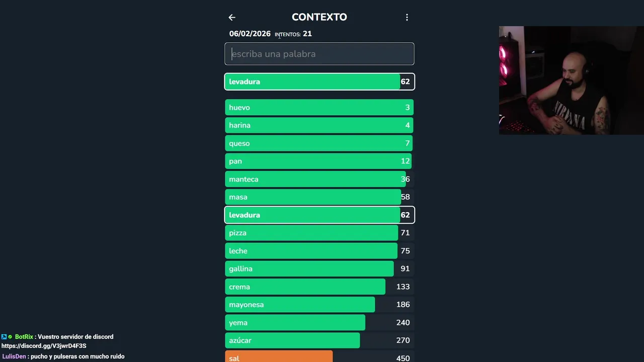Select the highlighted levadura result at top
This screenshot has height=362, width=644.
tap(319, 81)
